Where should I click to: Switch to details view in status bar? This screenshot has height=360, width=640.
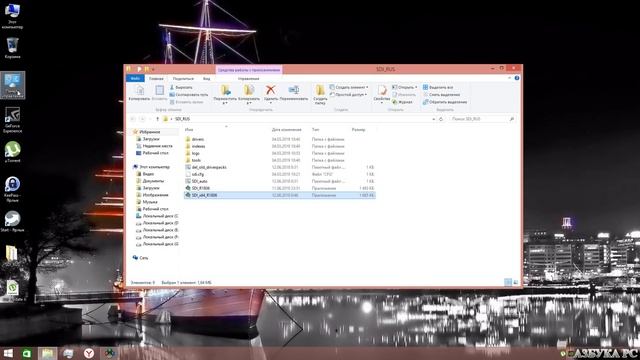click(x=508, y=282)
